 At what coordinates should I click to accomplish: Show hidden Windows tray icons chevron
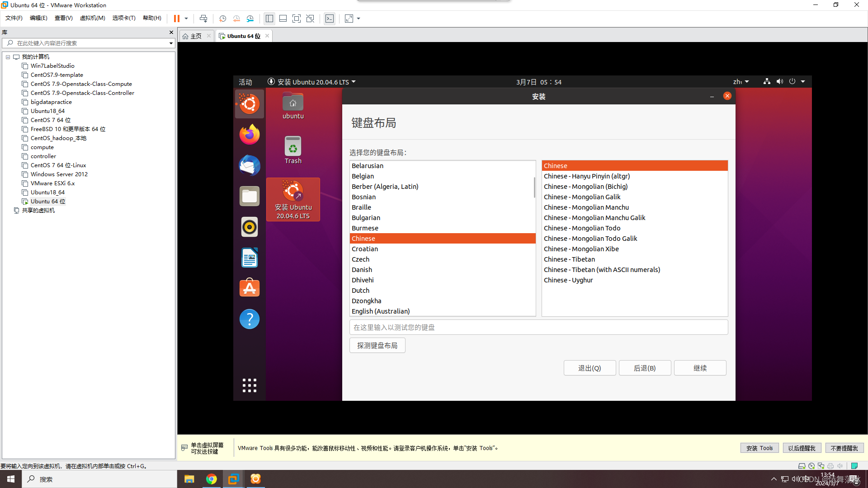pos(774,479)
